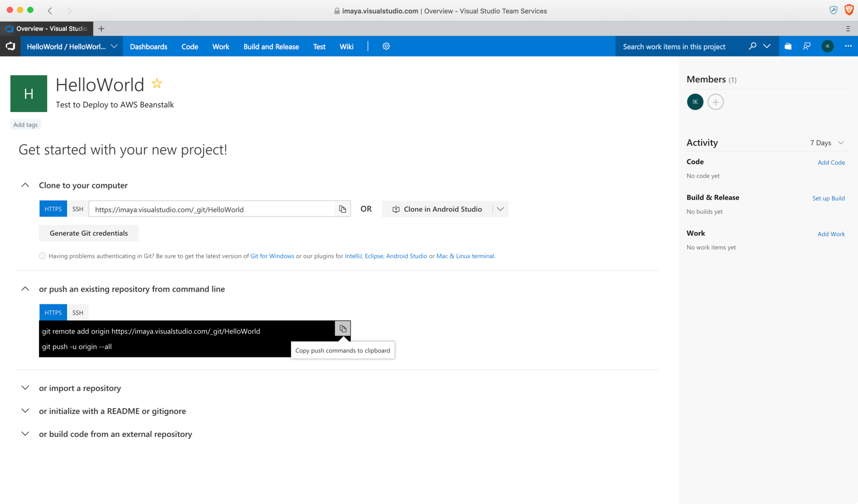Select SSH for the clone URL

tap(78, 209)
